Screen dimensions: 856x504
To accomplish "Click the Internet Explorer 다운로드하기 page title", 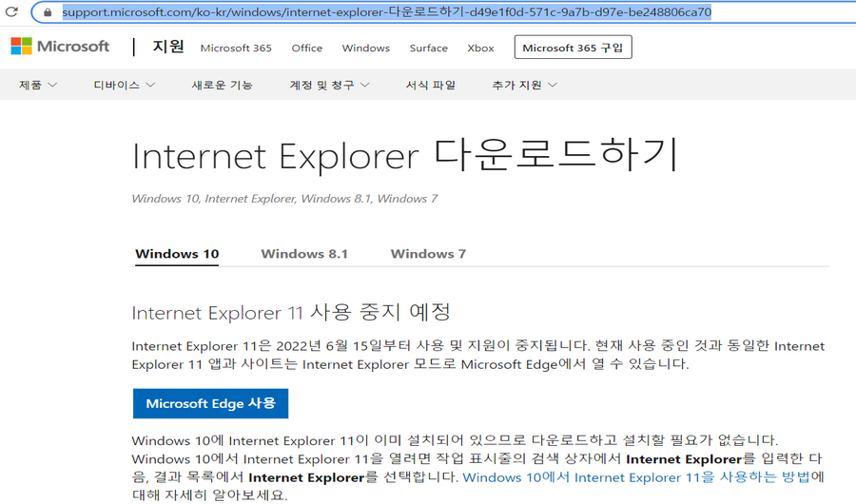I will 405,156.
